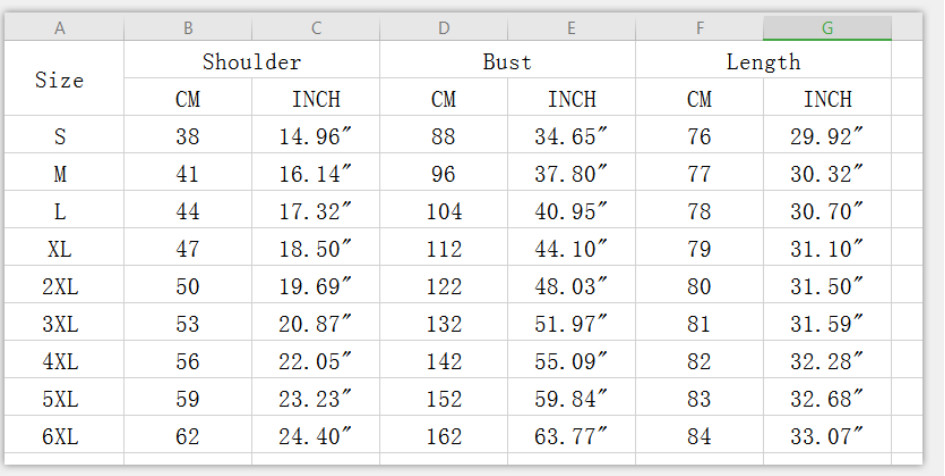
Task: Click the cell containing 14.96″
Action: (x=316, y=137)
